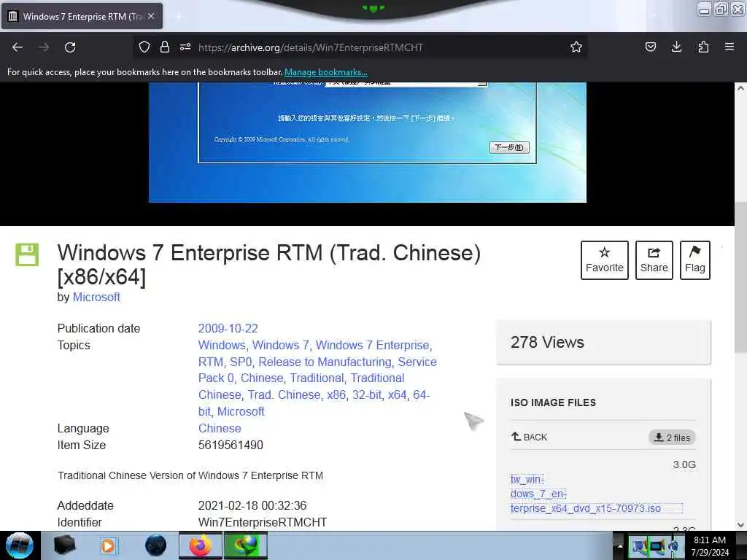Screen dimensions: 747x560
Task: Click the network tray icon
Action: pyautogui.click(x=657, y=547)
